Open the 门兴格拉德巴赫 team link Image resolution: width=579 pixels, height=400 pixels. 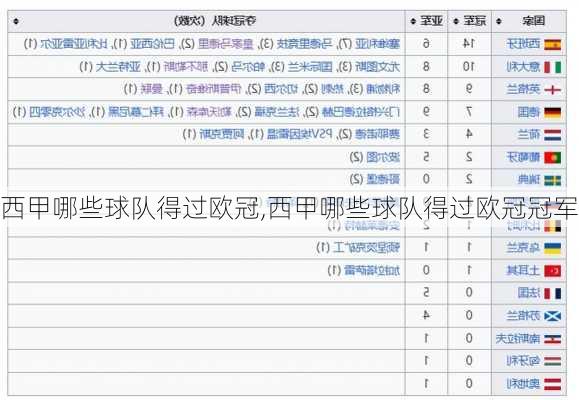361,112
